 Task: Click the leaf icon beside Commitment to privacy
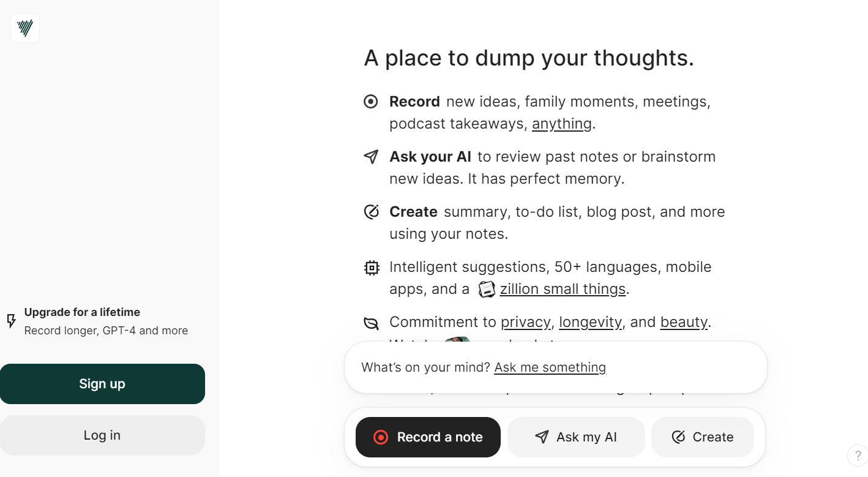[x=371, y=323]
